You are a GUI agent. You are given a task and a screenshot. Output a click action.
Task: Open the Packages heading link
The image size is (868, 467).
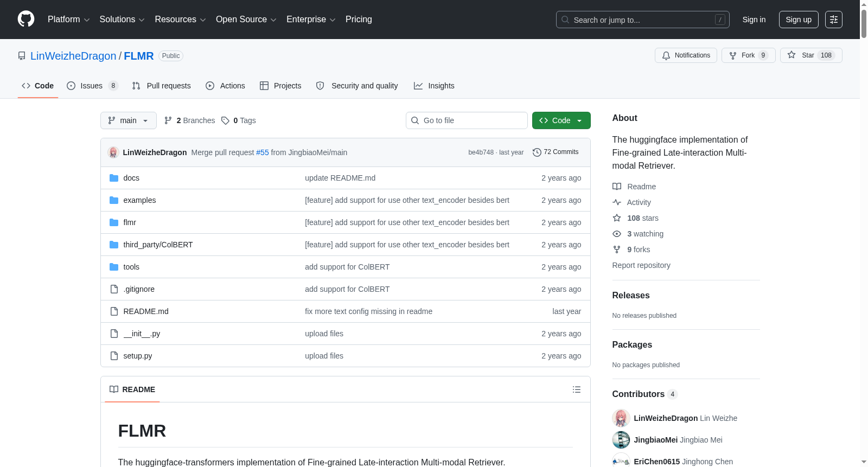pos(632,345)
